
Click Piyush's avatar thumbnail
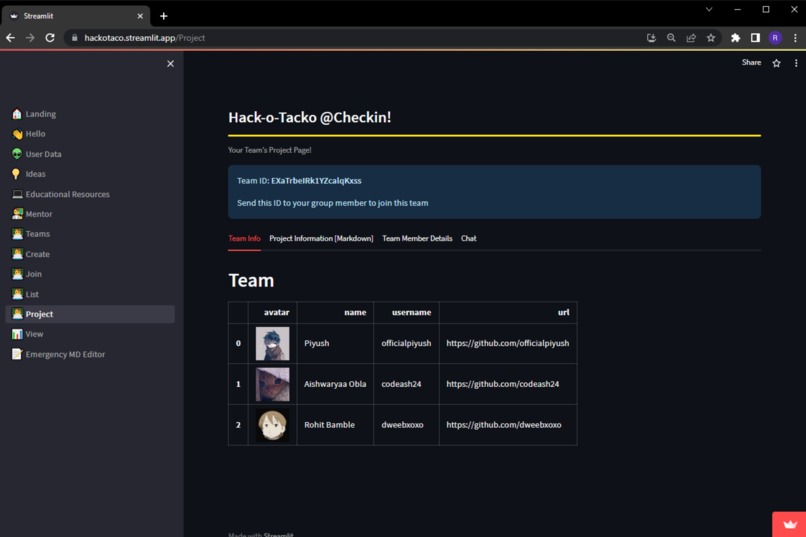point(272,343)
